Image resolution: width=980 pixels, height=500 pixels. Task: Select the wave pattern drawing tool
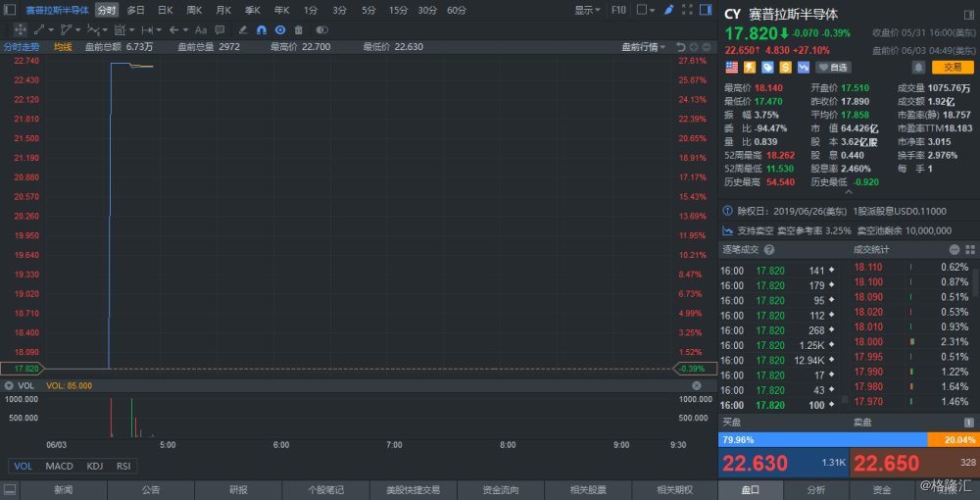(93, 29)
